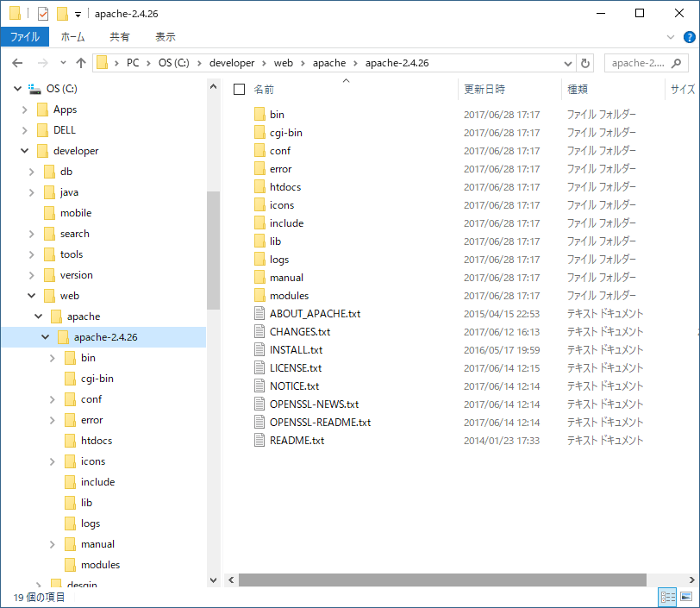Switch to details view layout
The image size is (700, 608).
667,596
